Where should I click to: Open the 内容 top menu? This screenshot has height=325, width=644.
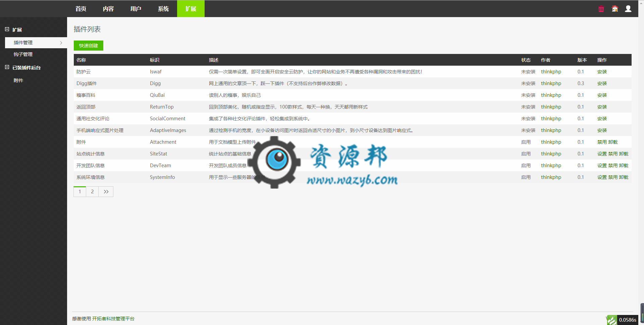pos(108,9)
